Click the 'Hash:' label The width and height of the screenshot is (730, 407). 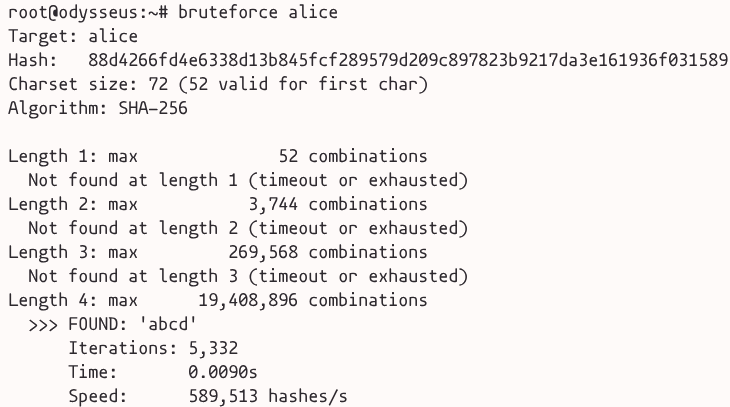[x=33, y=61]
